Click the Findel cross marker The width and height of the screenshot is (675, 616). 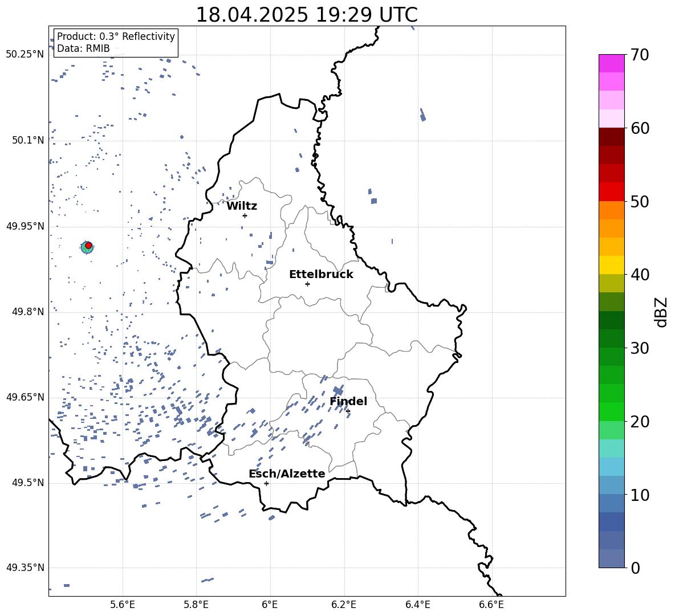[348, 411]
